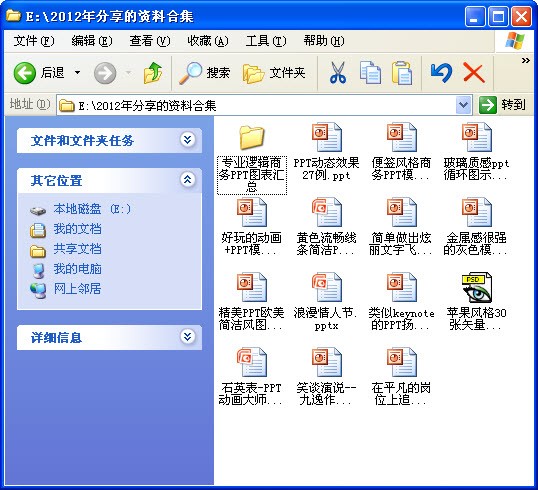538x490 pixels.
Task: Click the green Back arrow button
Action: point(24,73)
